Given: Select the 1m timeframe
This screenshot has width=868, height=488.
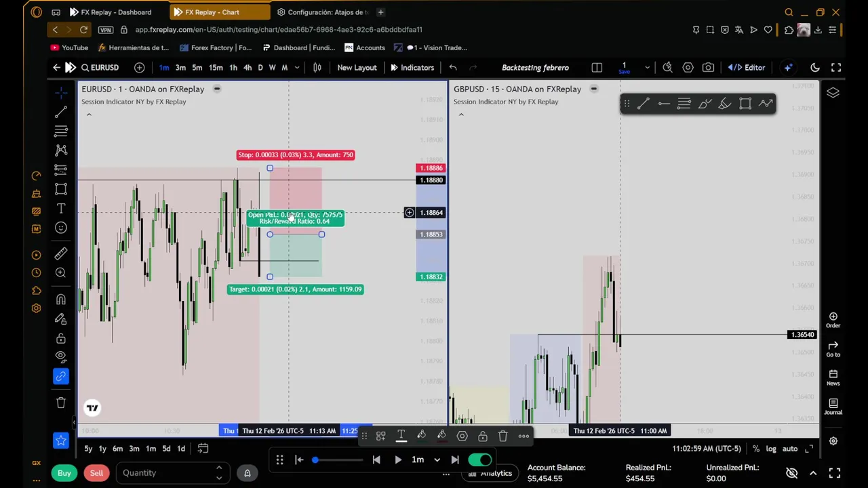Looking at the screenshot, I should click(x=164, y=68).
